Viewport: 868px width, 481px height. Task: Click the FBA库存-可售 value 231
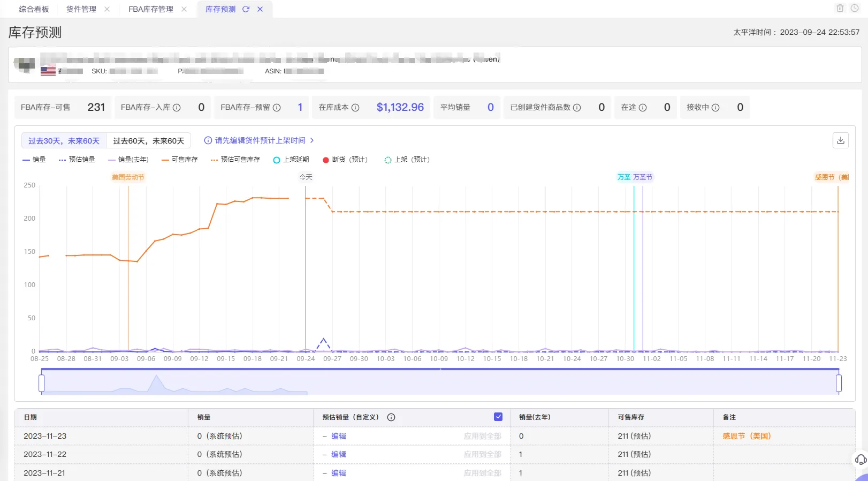[x=96, y=107]
